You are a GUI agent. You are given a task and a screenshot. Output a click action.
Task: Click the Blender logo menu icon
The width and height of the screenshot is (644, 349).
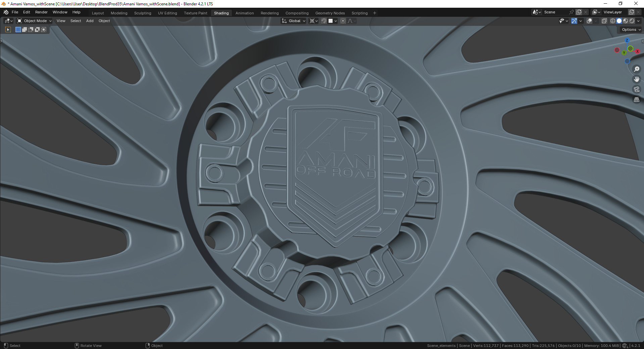click(6, 12)
